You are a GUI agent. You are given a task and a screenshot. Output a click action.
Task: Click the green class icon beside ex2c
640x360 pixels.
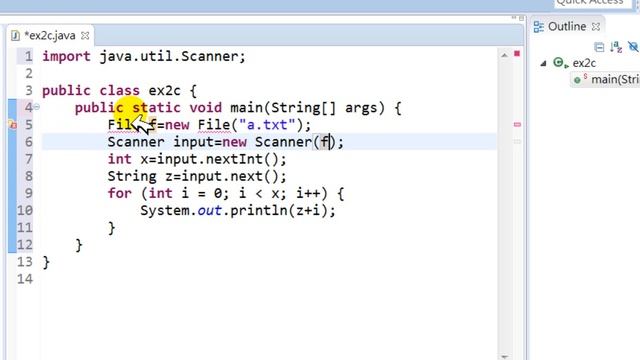[x=560, y=63]
